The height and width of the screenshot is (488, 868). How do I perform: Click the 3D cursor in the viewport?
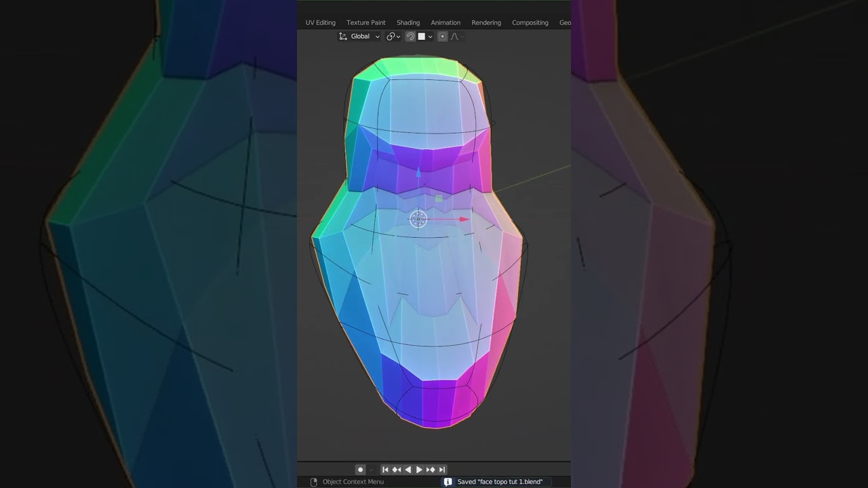(418, 219)
